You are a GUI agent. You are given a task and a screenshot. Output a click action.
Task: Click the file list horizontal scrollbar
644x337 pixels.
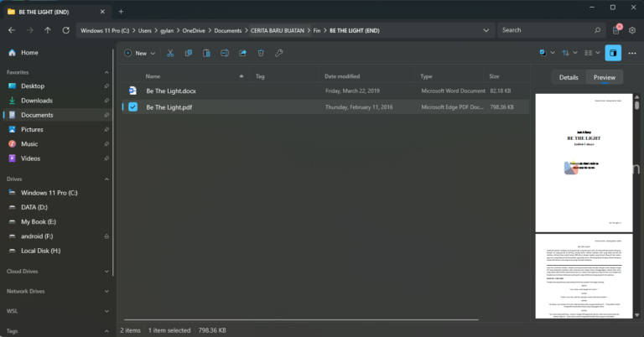tap(301, 319)
